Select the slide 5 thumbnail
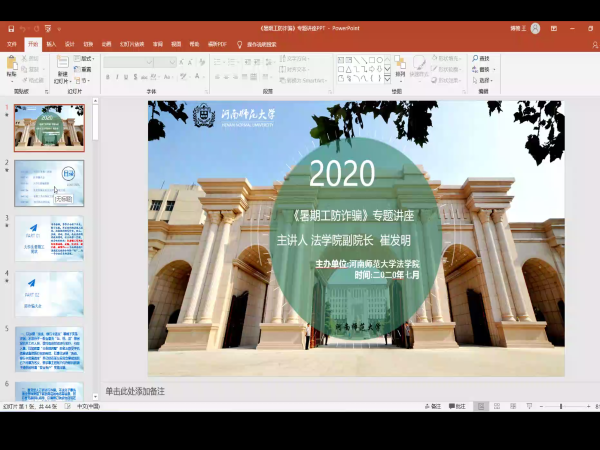The width and height of the screenshot is (600, 450). pyautogui.click(x=49, y=349)
